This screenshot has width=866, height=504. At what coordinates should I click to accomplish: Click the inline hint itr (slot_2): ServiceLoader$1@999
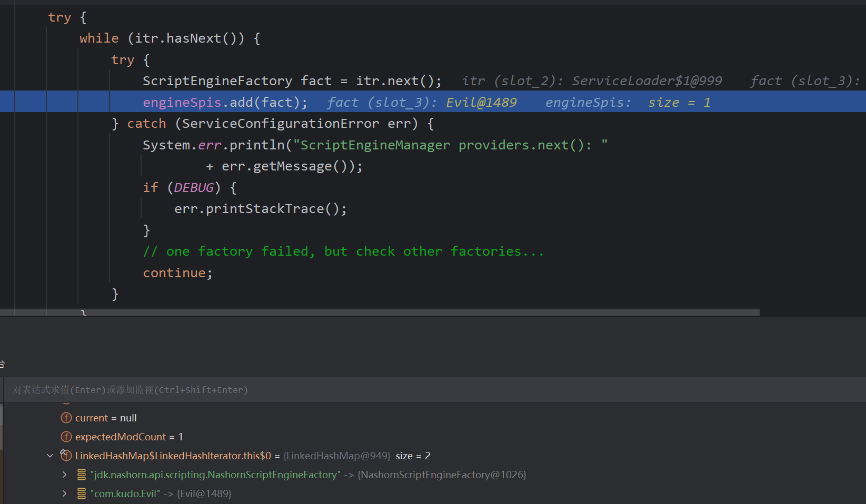592,81
